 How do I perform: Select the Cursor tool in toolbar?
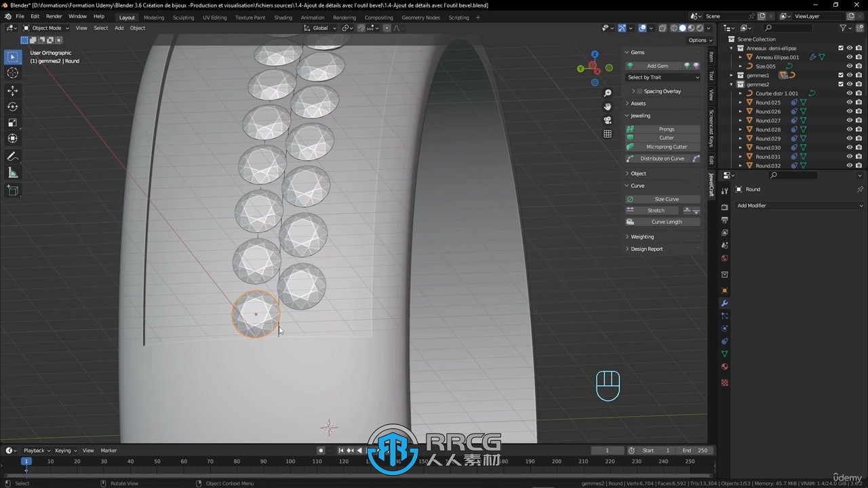[x=12, y=73]
